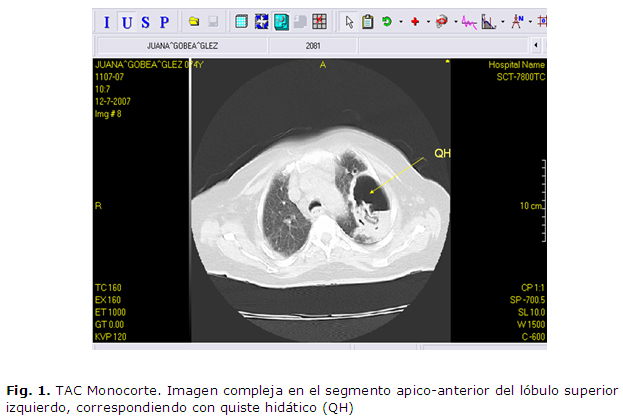Open the histogram tool dropdown arrow
Screen dimensions: 623x417
(x=503, y=22)
